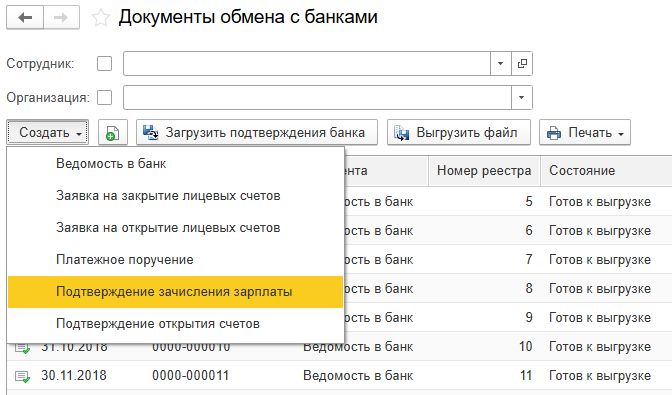This screenshot has width=672, height=395.
Task: Open the Создать dropdown button
Action: click(x=48, y=132)
